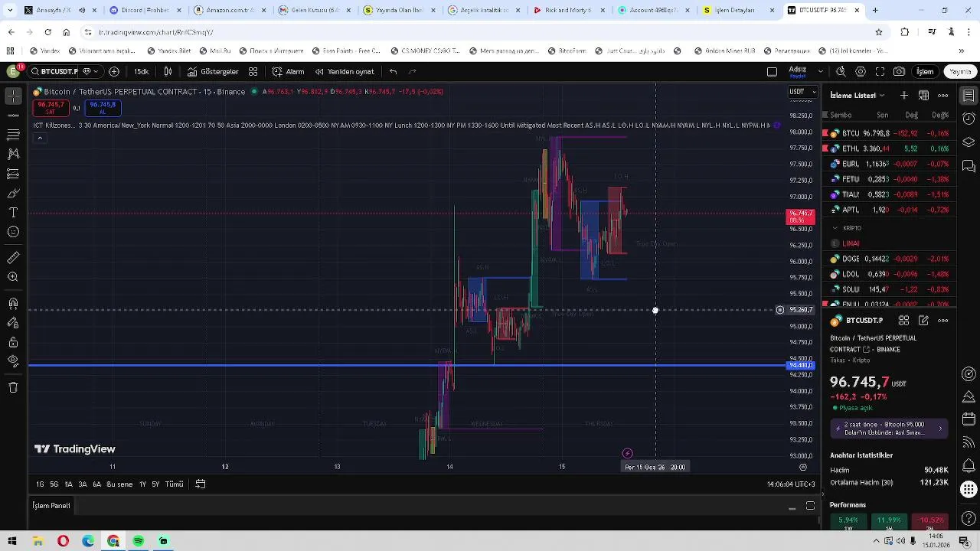Collapse the KRİPTO watchlist section
The height and width of the screenshot is (551, 980).
835,228
